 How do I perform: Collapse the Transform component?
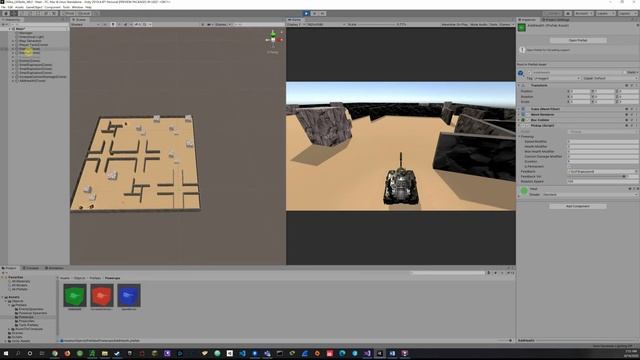click(519, 85)
